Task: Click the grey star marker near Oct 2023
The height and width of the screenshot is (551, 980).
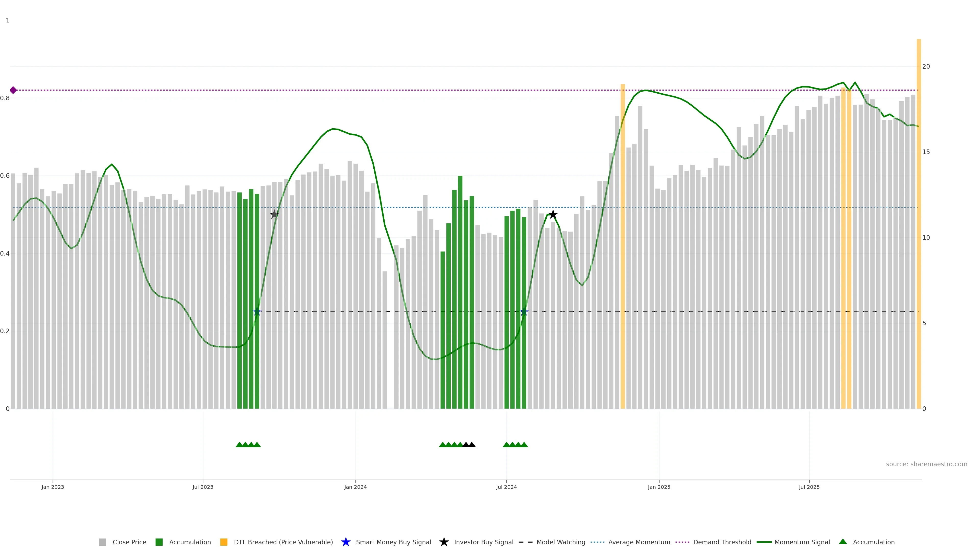Action: pos(274,215)
